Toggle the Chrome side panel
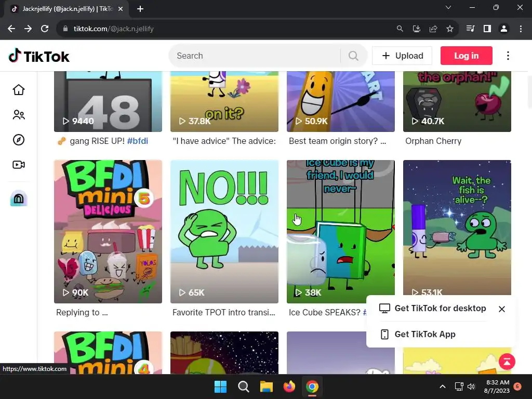Viewport: 532px width, 399px height. click(x=487, y=29)
